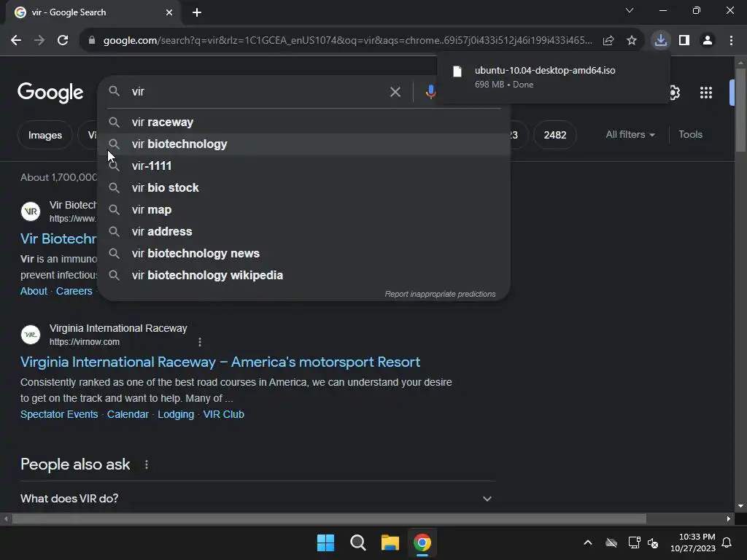Select suggestion 'vir map'
Screen dimensions: 747x560
(x=304, y=210)
